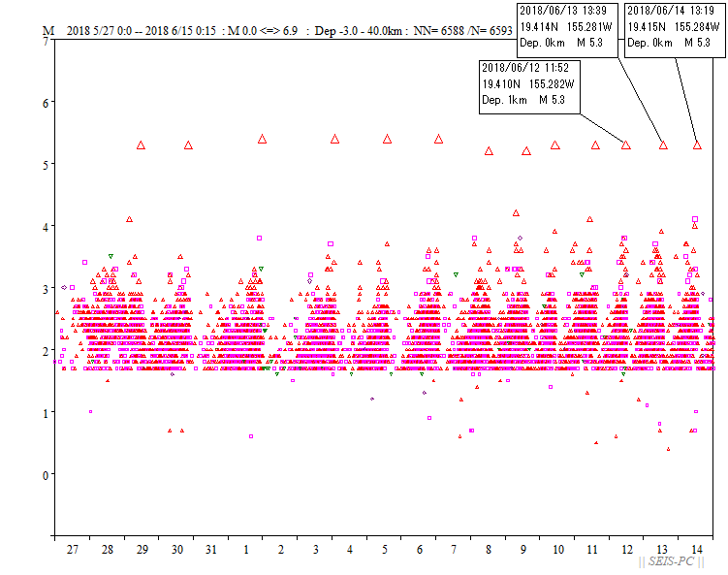Viewport: 728px width, 575px height.
Task: Click the red triangle near M 0.5 on June 11
Action: [x=596, y=442]
